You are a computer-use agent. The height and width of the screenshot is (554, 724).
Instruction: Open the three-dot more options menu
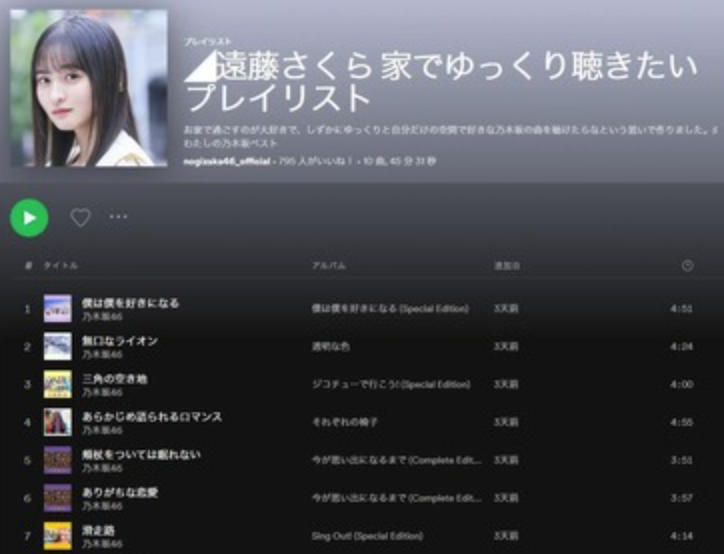[118, 216]
